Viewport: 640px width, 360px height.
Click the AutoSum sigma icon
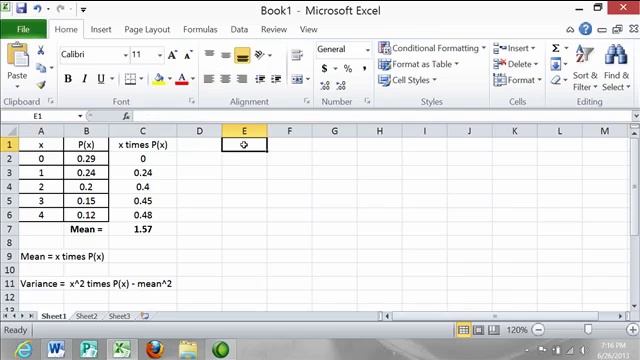pos(556,48)
